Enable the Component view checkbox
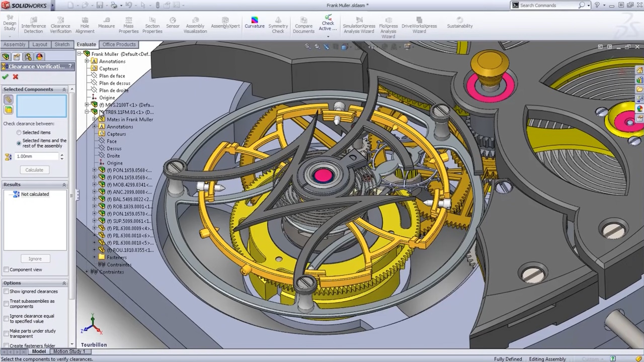Viewport: 644px width, 362px height. (7, 270)
